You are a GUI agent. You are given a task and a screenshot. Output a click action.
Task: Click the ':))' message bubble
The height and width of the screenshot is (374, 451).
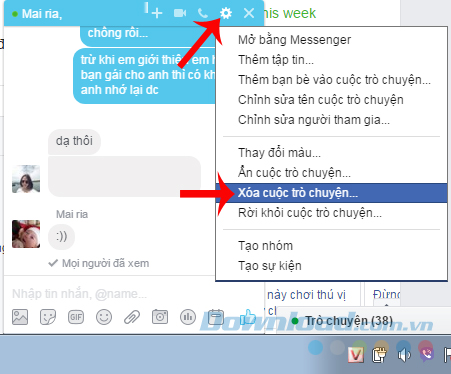tap(61, 236)
